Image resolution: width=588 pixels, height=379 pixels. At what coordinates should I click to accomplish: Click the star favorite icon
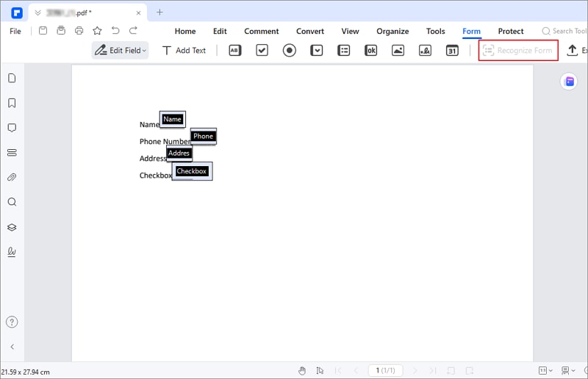[97, 30]
